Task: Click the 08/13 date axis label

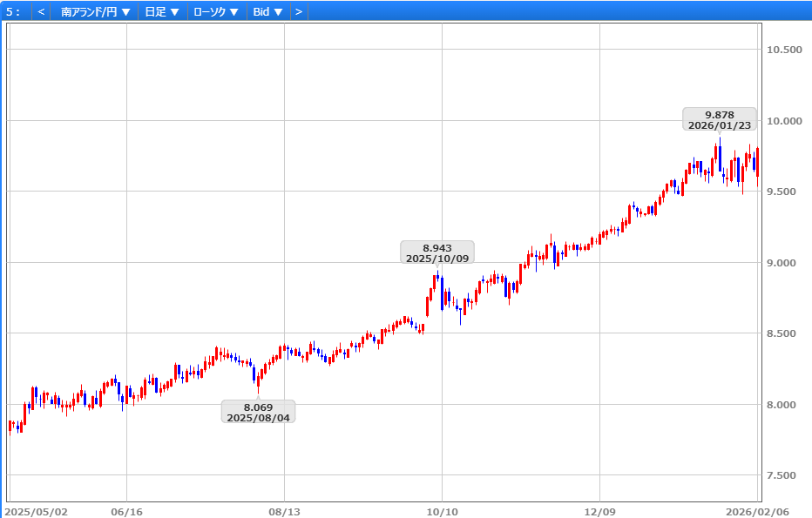Action: tap(284, 511)
